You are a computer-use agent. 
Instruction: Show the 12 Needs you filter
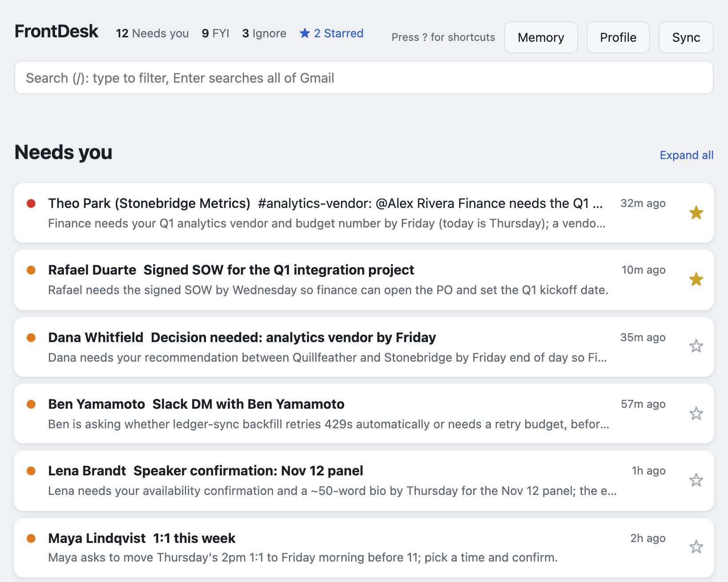point(152,33)
